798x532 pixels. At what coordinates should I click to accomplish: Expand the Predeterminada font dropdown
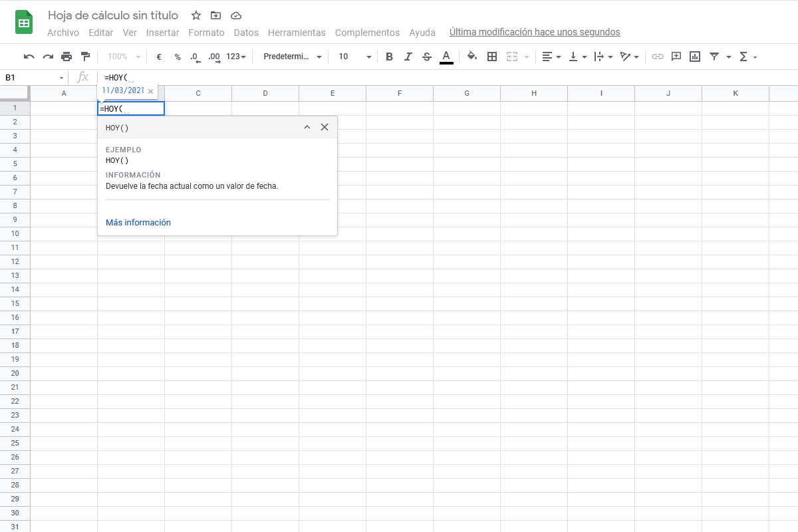[x=293, y=57]
